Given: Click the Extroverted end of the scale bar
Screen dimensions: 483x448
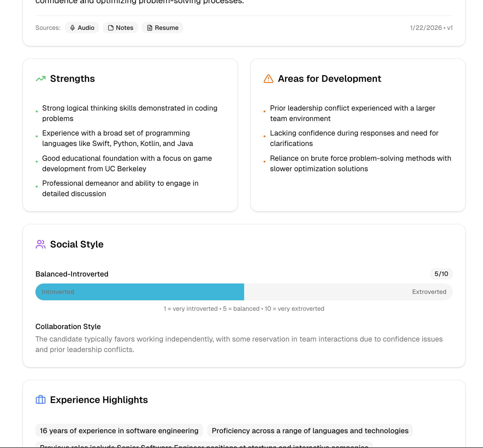Looking at the screenshot, I should [429, 292].
